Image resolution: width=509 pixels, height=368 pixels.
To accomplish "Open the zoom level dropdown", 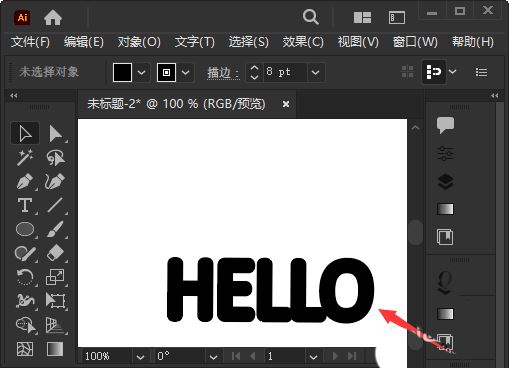I will (140, 357).
